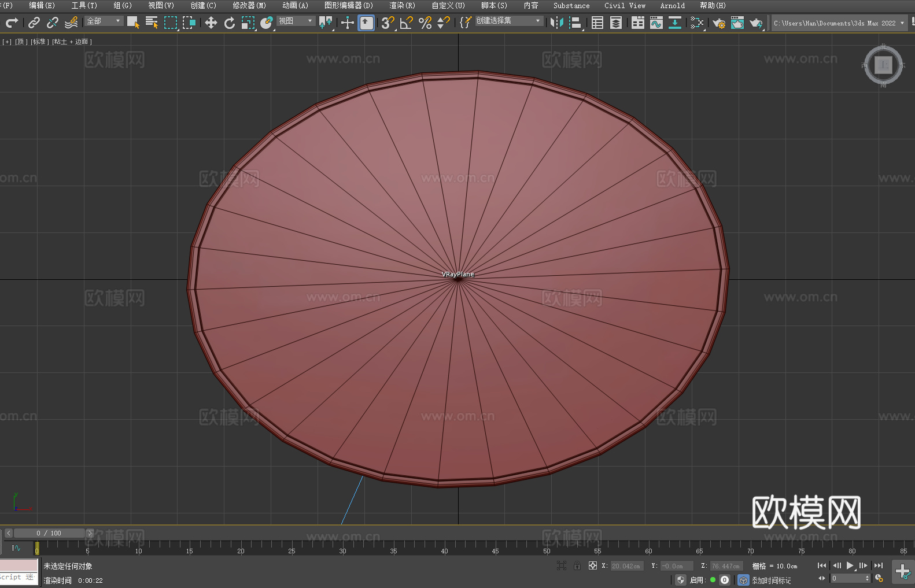Viewport: 915px width, 588px height.
Task: Toggle the Percent Snap button
Action: click(x=425, y=23)
